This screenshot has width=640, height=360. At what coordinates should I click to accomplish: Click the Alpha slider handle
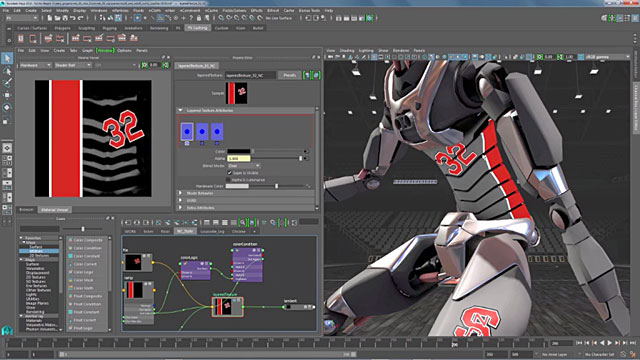click(301, 158)
